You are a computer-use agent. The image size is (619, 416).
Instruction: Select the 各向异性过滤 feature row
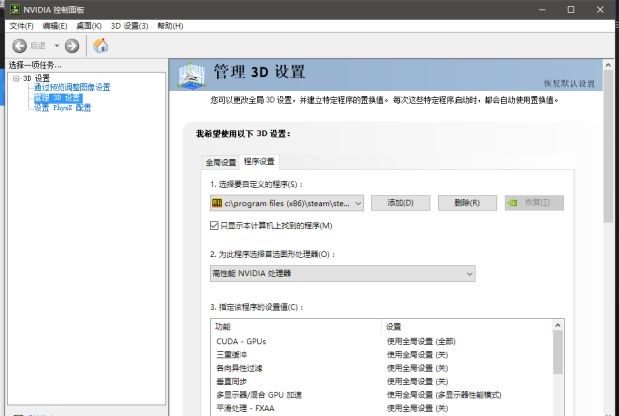pyautogui.click(x=381, y=368)
